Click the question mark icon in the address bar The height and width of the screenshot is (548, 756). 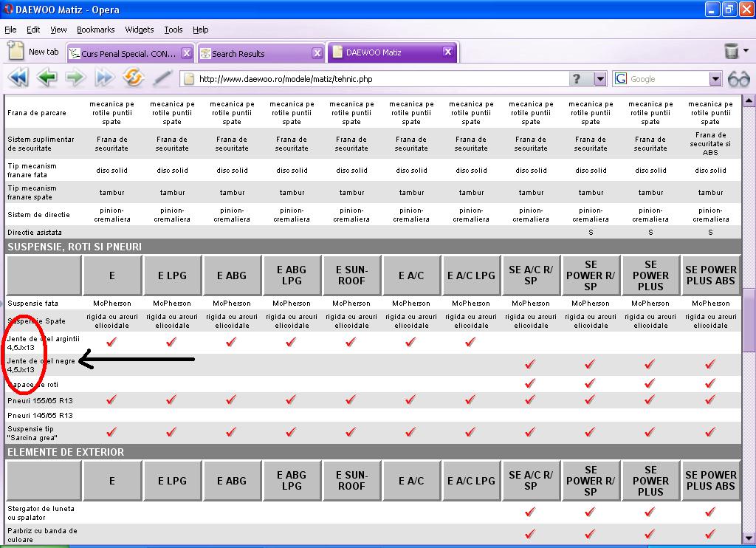pos(576,78)
